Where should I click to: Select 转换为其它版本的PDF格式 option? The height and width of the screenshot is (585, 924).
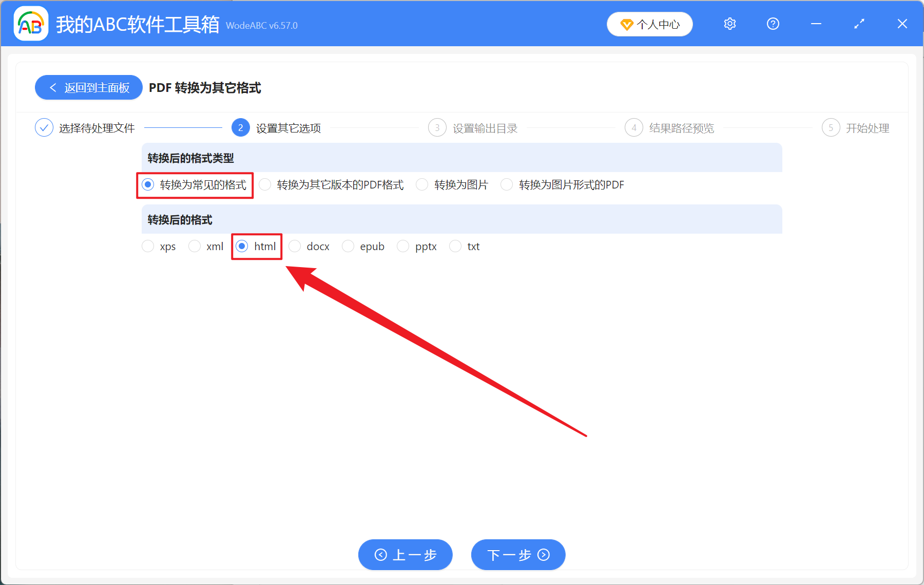(265, 184)
